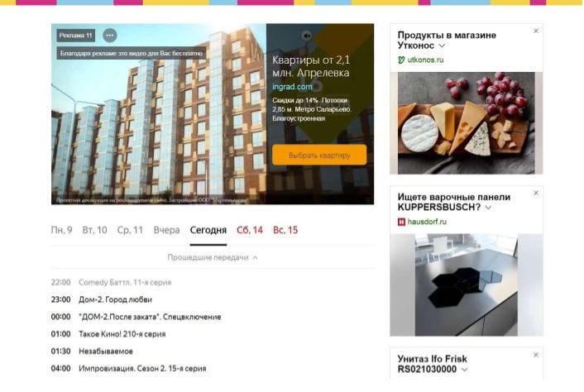This screenshot has height=392, width=584.
Task: Click the hausdorf.ru red favicon
Action: point(401,222)
